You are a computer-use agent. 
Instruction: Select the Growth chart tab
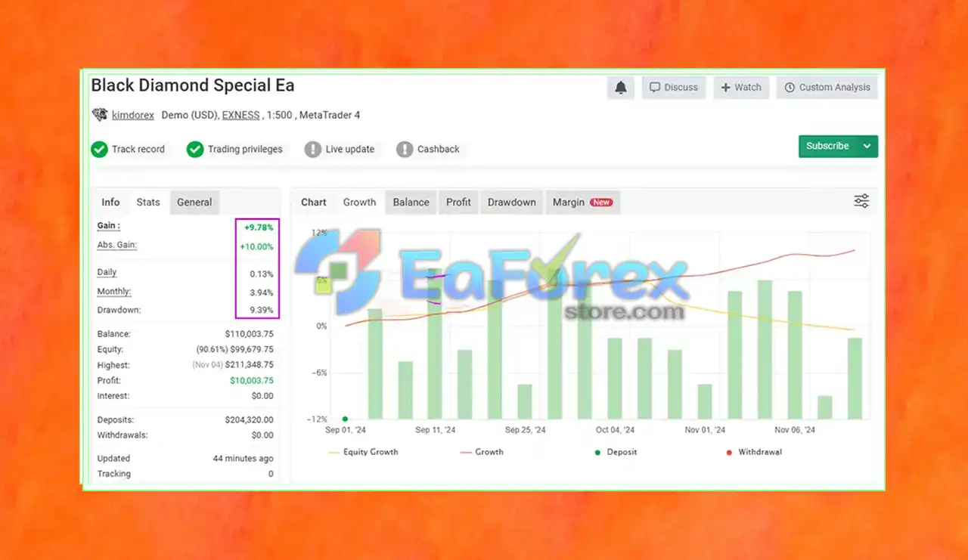tap(359, 202)
